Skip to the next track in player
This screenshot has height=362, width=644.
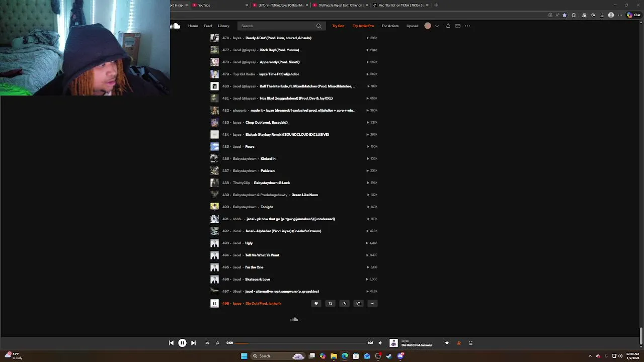tap(193, 343)
